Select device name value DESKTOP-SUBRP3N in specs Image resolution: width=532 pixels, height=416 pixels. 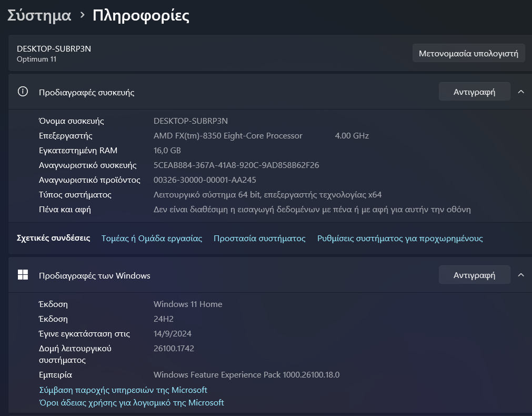(x=190, y=121)
